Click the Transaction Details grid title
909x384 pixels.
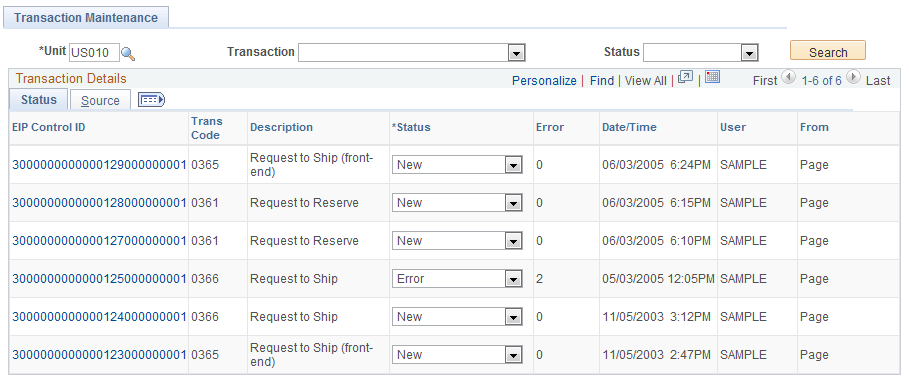[x=71, y=78]
